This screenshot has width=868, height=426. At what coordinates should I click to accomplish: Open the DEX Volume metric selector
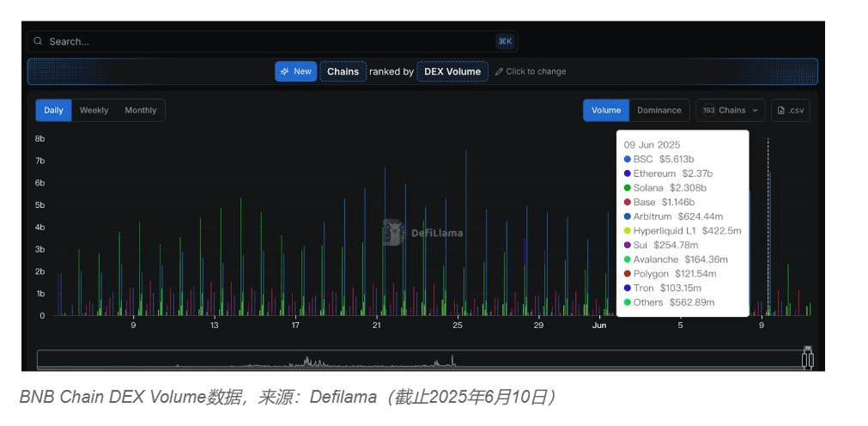click(x=452, y=71)
